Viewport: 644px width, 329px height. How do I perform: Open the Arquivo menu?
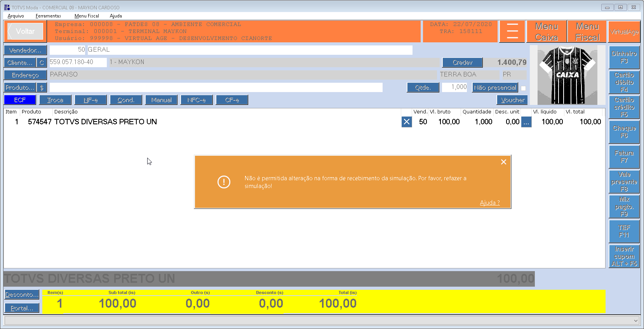pos(16,16)
